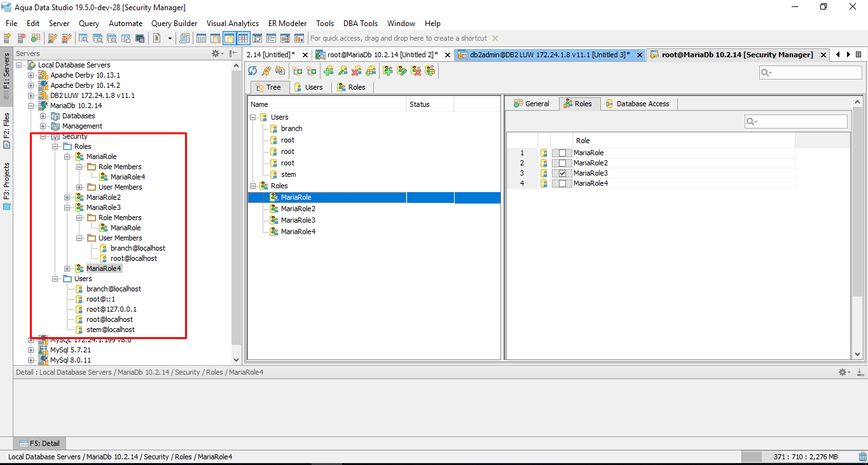
Task: Click the diagram icon left of the chart icon
Action: click(285, 38)
